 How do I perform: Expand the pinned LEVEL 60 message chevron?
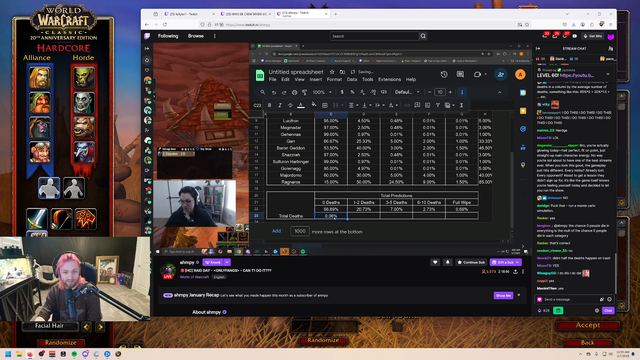pyautogui.click(x=608, y=75)
